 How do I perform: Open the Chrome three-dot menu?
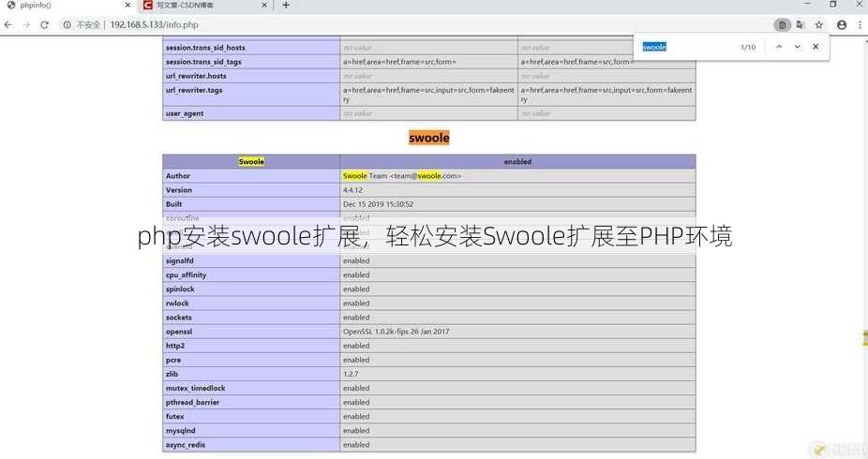(860, 25)
